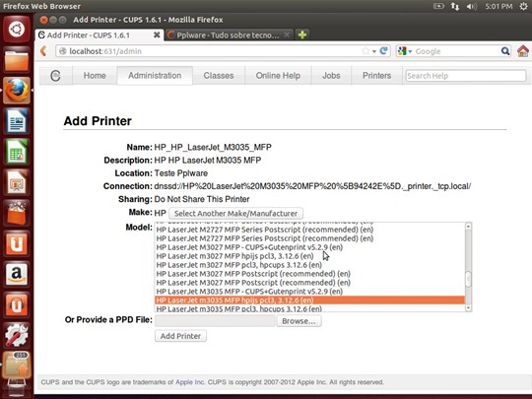Click the Add Printer button
The height and width of the screenshot is (399, 532).
pyautogui.click(x=180, y=336)
